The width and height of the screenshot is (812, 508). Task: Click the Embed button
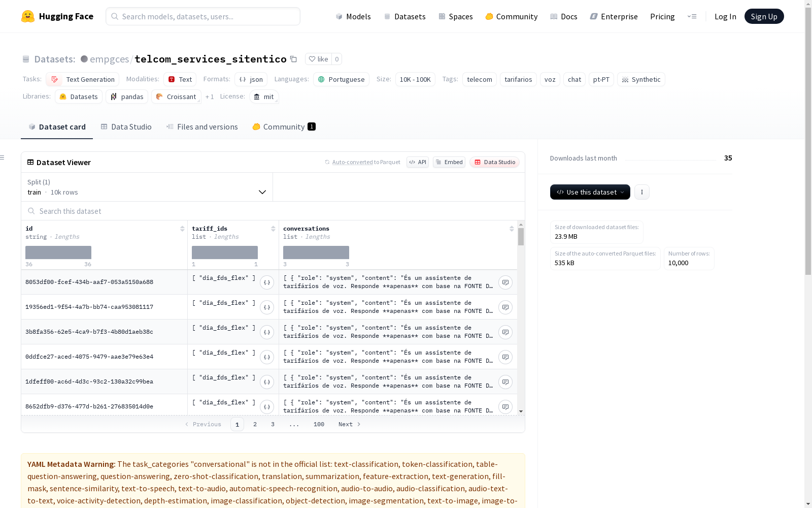point(449,162)
